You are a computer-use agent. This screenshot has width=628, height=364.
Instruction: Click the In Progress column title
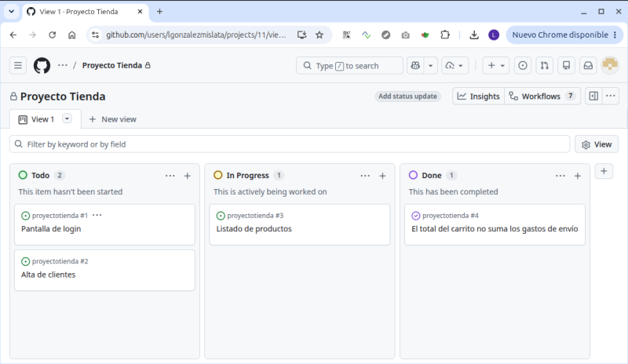click(247, 176)
